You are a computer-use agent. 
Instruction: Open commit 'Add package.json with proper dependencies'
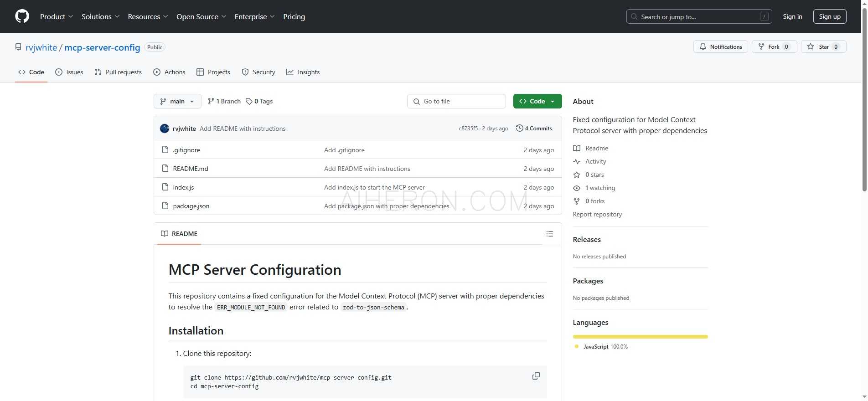pyautogui.click(x=387, y=206)
